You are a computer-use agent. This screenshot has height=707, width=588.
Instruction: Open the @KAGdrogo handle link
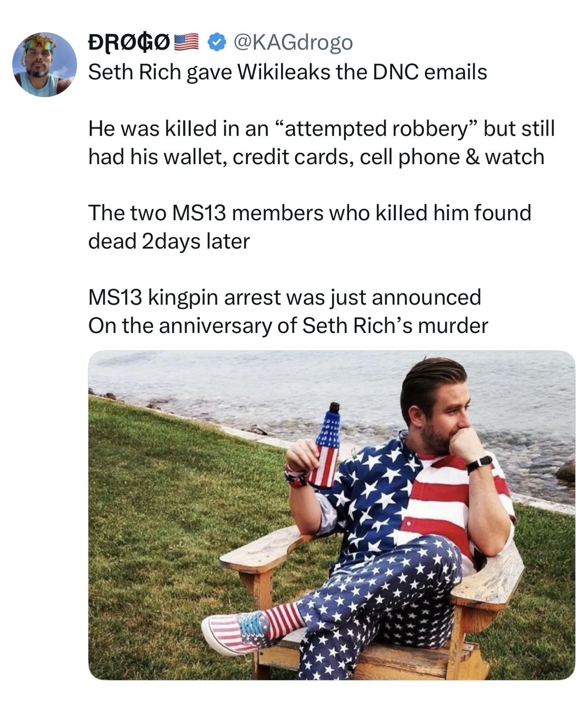(x=292, y=42)
